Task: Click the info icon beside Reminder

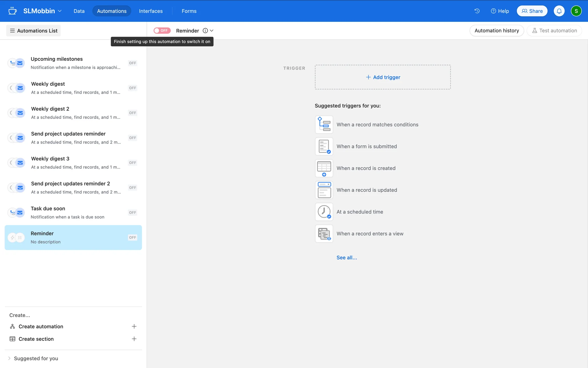Action: click(x=205, y=31)
